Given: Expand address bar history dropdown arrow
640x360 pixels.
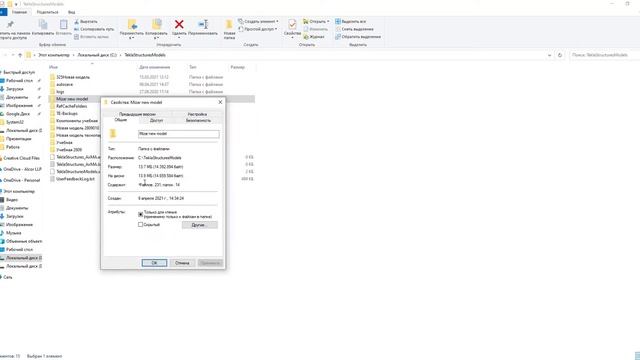Looking at the screenshot, I should coord(549,55).
